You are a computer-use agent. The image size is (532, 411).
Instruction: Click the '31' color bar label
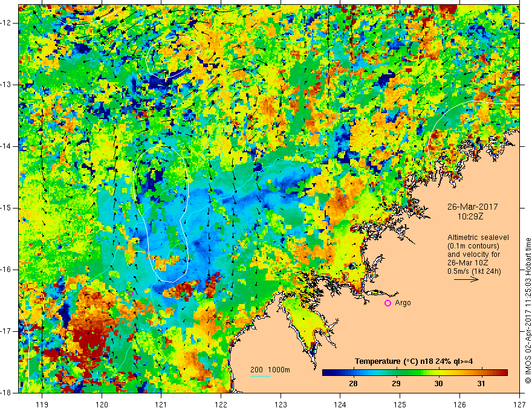(x=481, y=384)
